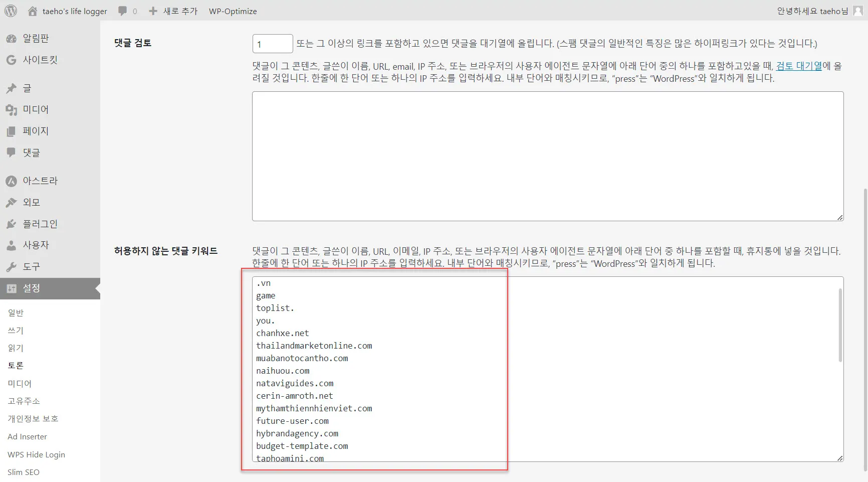Click the budget-template.com line

[x=302, y=446]
